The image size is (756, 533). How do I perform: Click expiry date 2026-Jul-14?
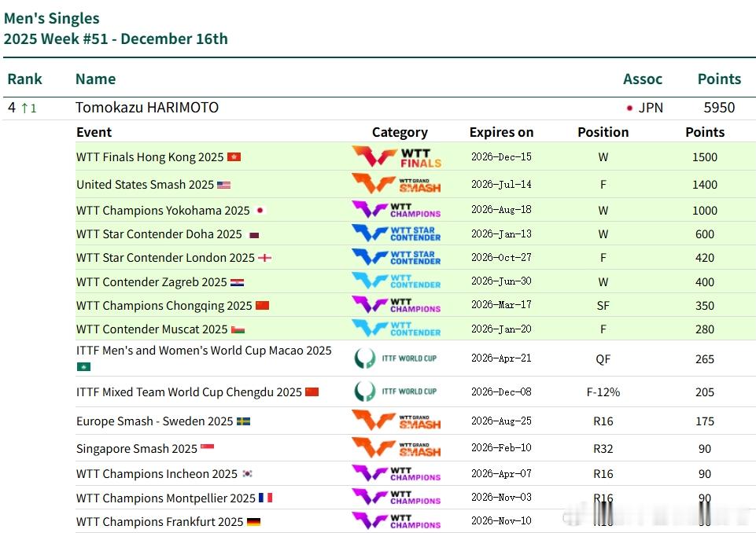501,184
